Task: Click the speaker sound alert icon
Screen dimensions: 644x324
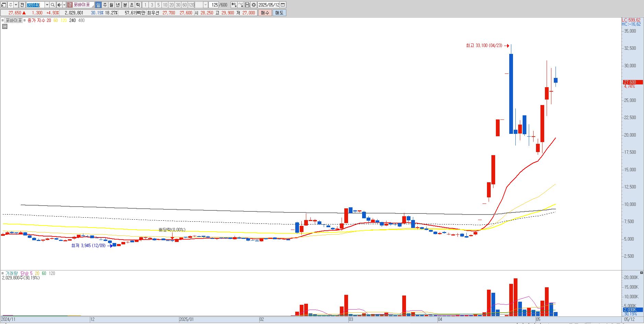Action: point(59,5)
